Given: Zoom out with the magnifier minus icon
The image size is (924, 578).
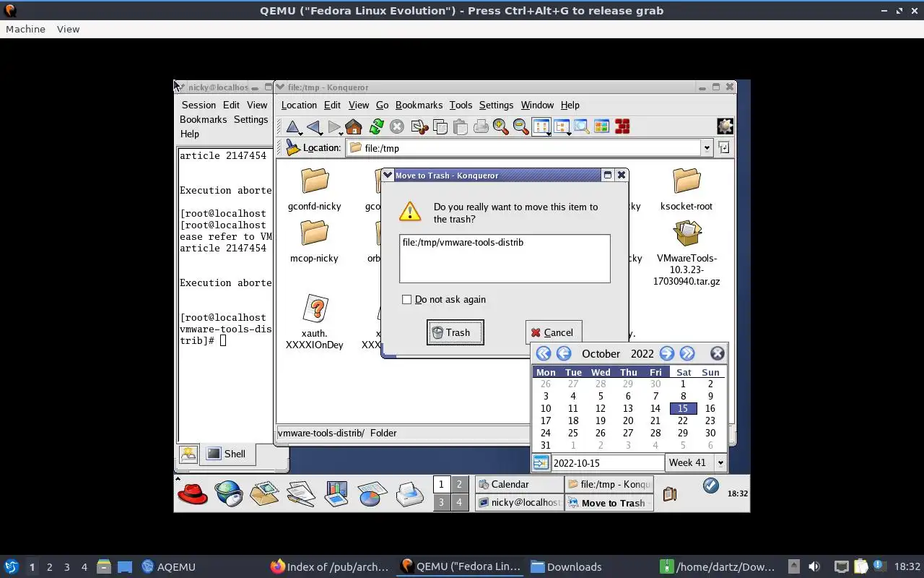Looking at the screenshot, I should 520,127.
